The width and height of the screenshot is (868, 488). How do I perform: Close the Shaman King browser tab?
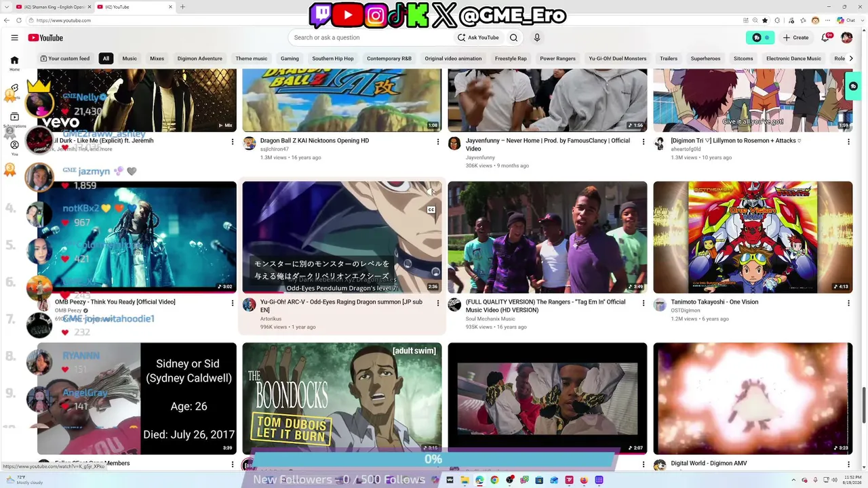[x=90, y=7]
